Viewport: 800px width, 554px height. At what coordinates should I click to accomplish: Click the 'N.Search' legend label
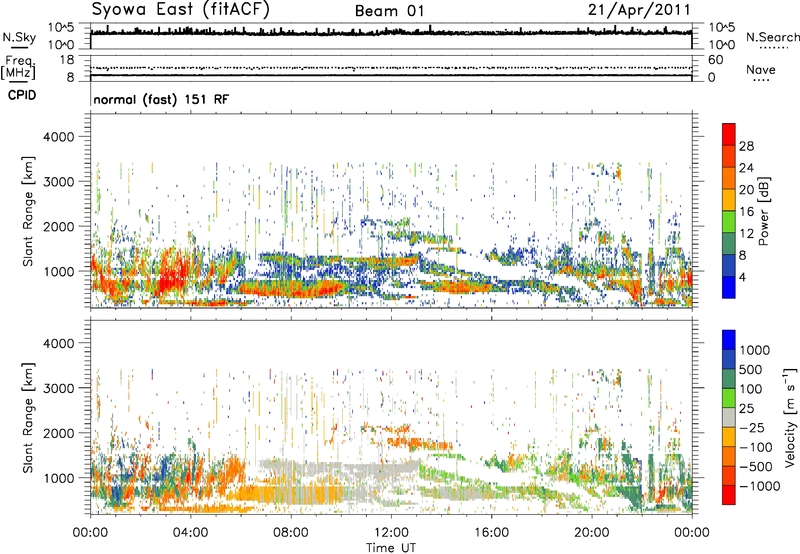(x=772, y=37)
